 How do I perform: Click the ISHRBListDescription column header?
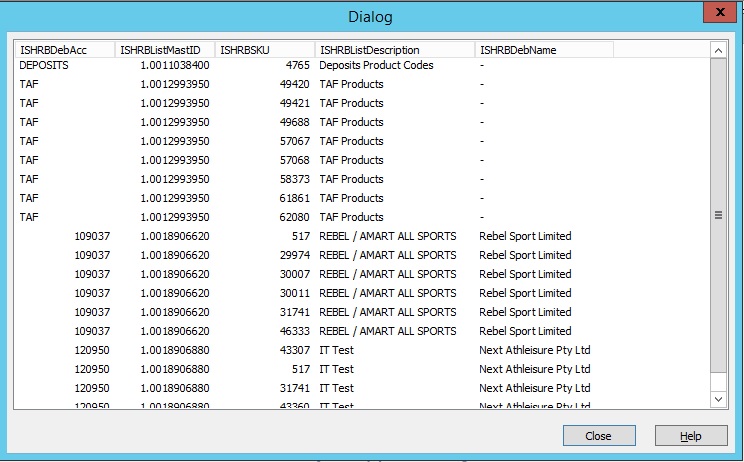[395, 49]
